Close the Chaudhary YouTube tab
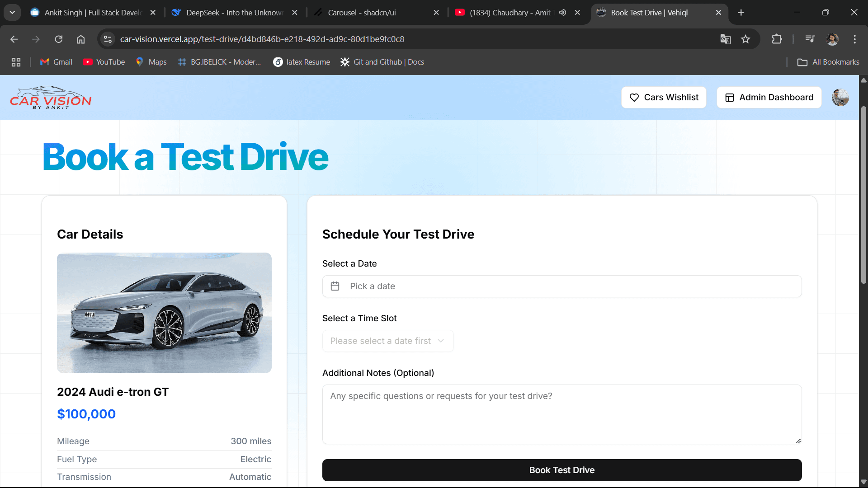Viewport: 868px width, 488px height. (x=577, y=13)
